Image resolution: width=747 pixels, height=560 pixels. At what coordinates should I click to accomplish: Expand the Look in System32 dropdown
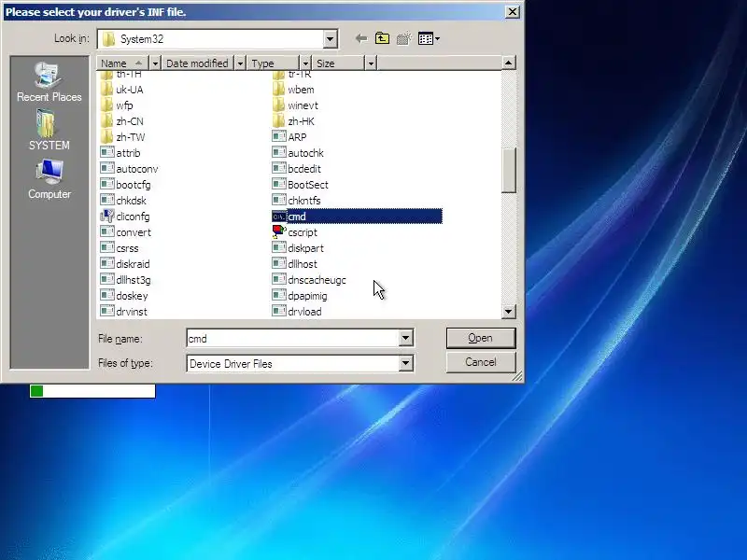pyautogui.click(x=330, y=39)
